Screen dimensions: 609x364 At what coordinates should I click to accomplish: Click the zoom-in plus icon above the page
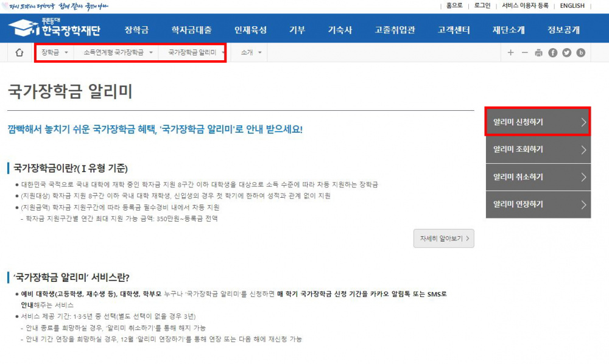[x=510, y=52]
